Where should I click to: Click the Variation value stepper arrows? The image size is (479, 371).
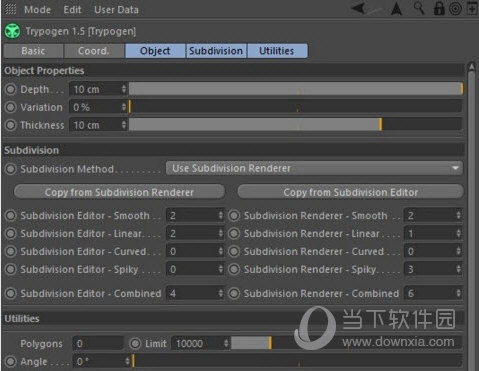pos(124,107)
